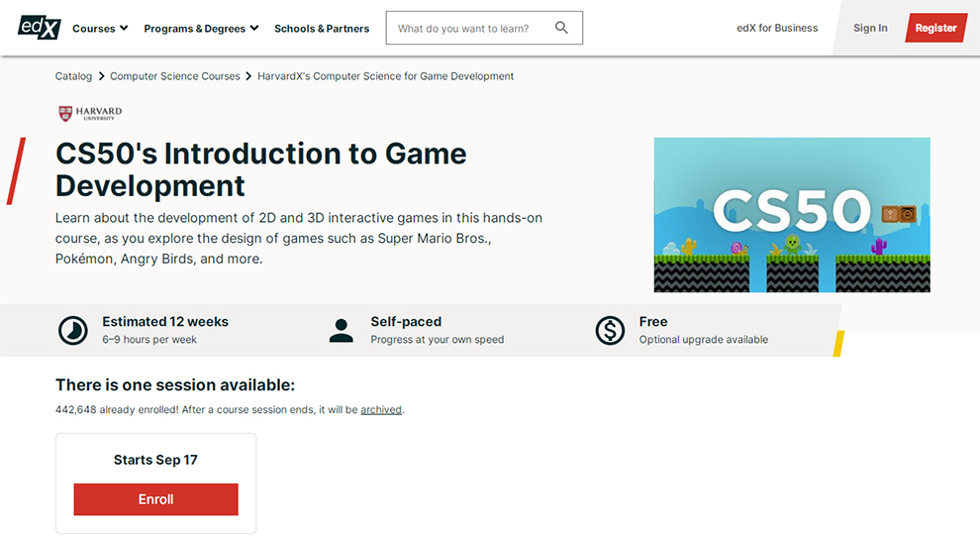Open the Courses dropdown menu

point(100,28)
